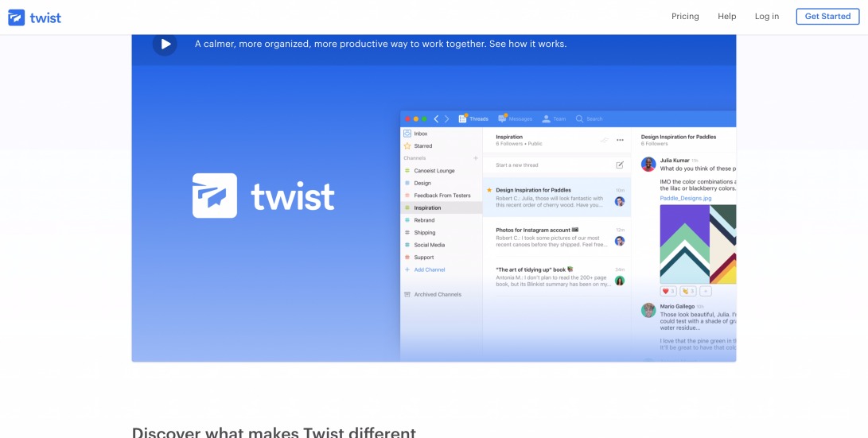The image size is (868, 438).
Task: Click Antonia's avatar on tidying up thread
Action: coord(620,281)
